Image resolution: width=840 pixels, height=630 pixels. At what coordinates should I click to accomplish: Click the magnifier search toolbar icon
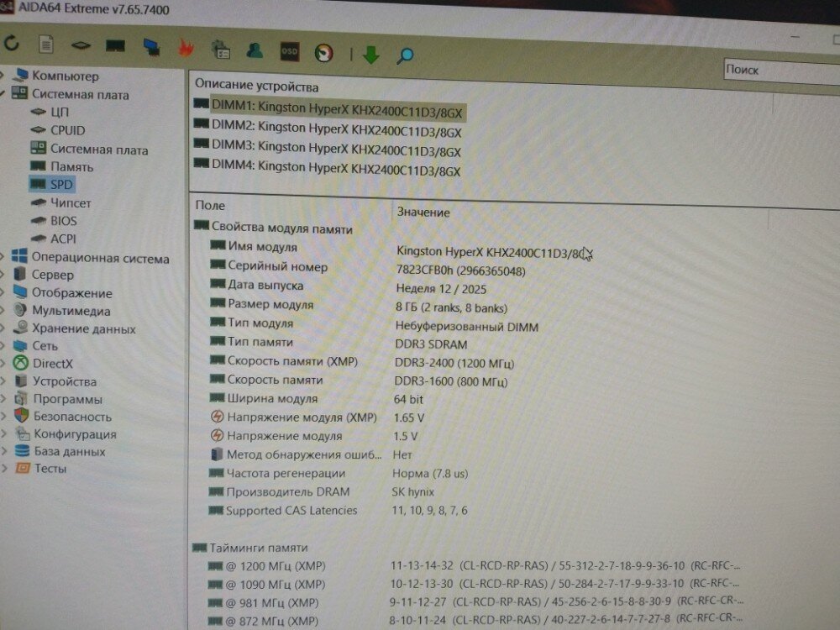[x=405, y=55]
